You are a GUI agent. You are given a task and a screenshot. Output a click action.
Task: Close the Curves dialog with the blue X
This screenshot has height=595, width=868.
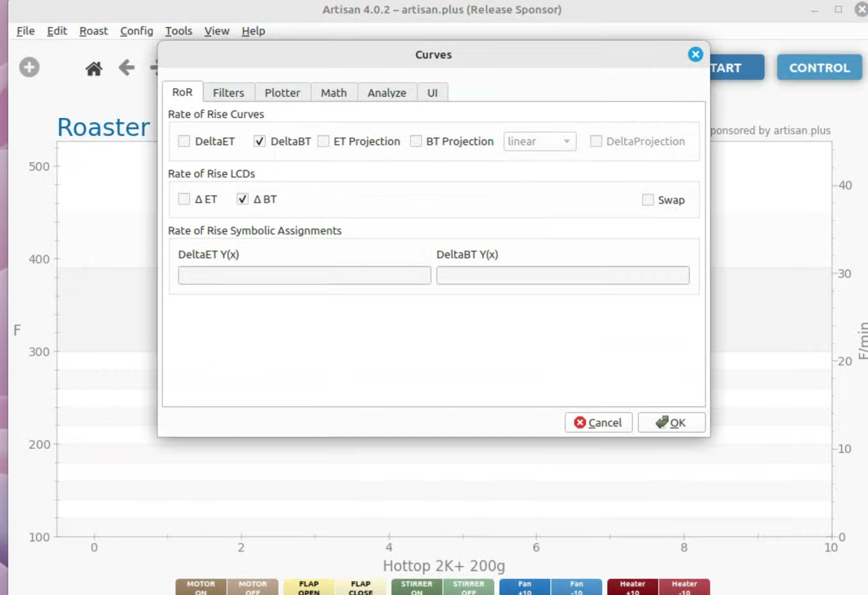tap(695, 54)
